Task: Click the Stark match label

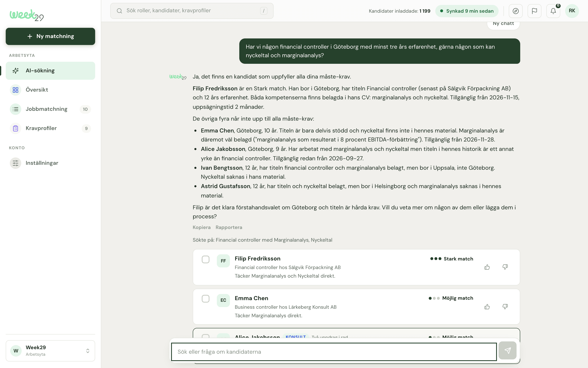Action: (x=458, y=259)
